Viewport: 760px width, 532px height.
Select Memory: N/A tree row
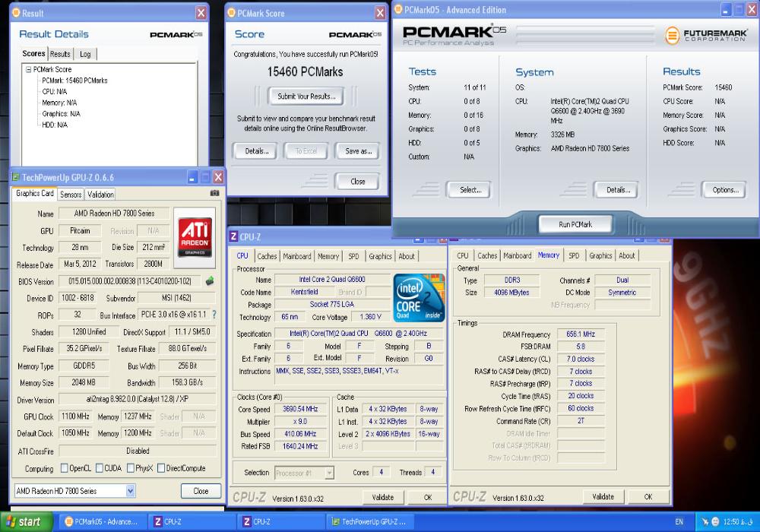(x=59, y=103)
